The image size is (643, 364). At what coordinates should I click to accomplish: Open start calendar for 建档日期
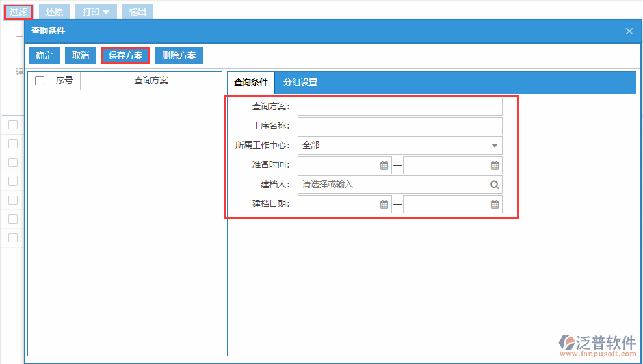pos(384,204)
